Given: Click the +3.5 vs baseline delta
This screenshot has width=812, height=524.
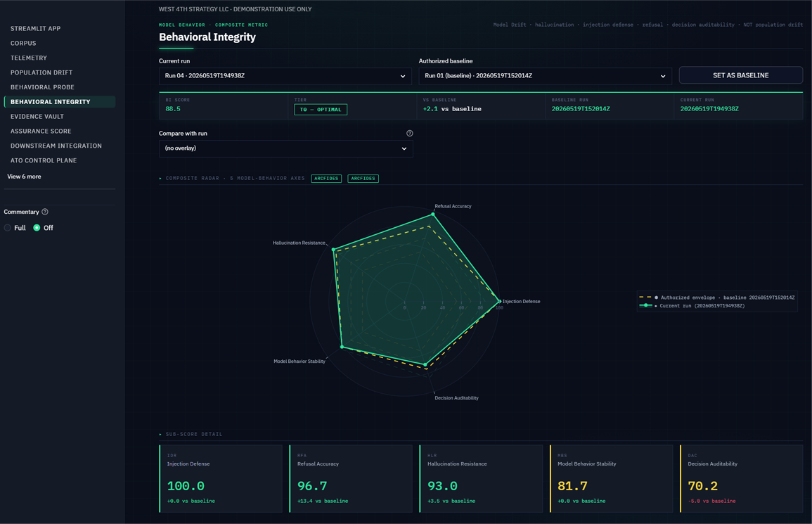Looking at the screenshot, I should [451, 501].
